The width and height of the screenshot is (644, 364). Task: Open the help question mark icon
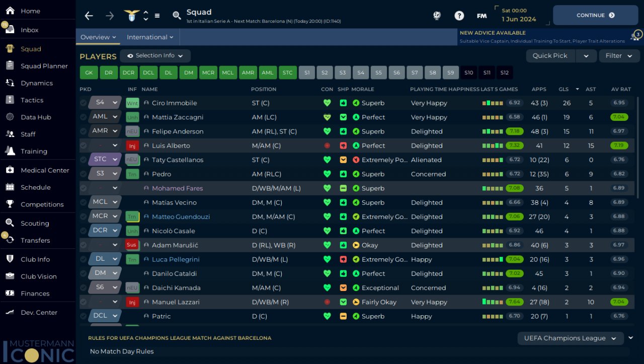click(x=459, y=16)
